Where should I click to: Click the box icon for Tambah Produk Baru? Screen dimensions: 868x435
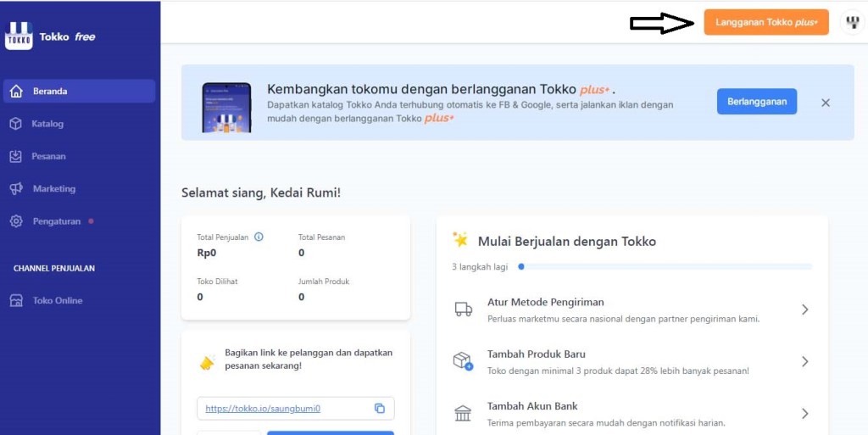coord(463,361)
